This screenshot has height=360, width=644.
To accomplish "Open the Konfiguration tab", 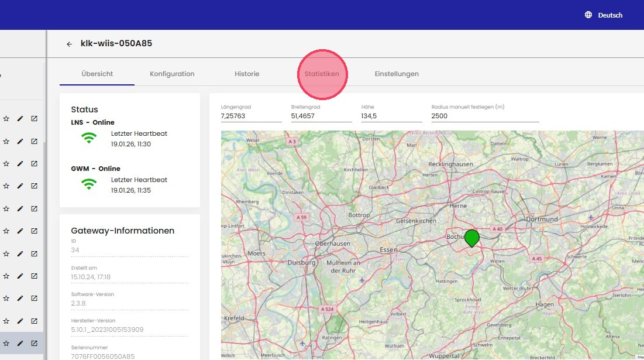I will click(x=172, y=74).
